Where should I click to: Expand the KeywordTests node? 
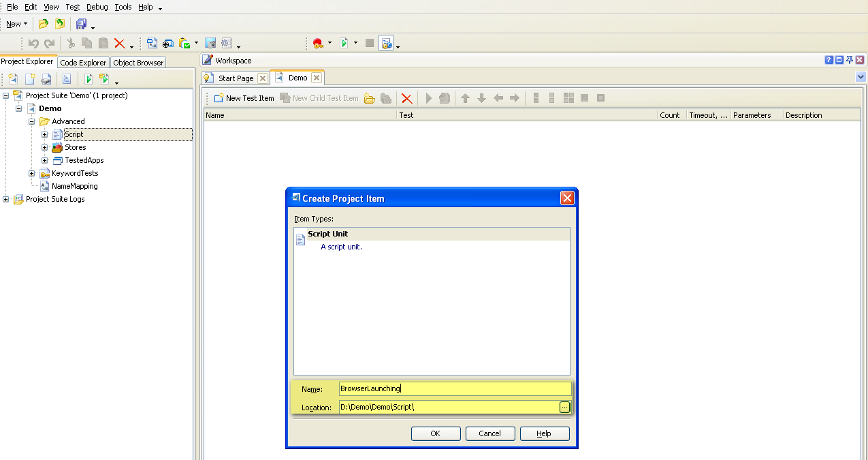tap(31, 173)
